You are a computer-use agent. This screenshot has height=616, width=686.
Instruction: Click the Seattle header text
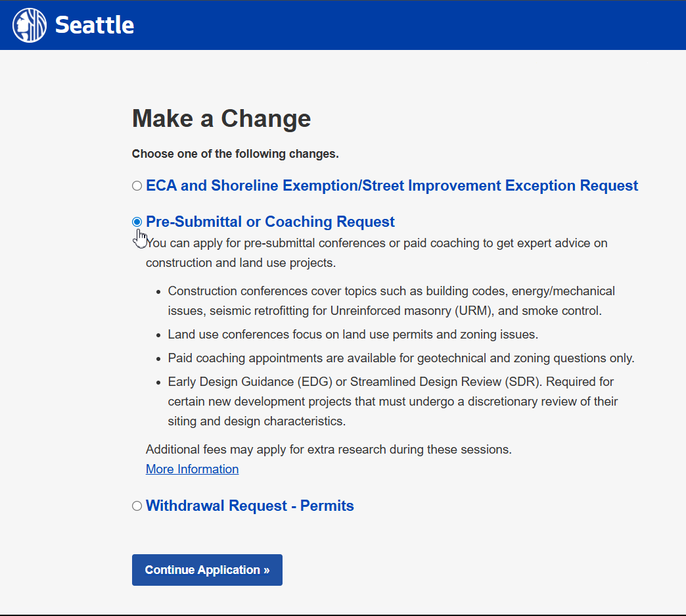(x=95, y=25)
